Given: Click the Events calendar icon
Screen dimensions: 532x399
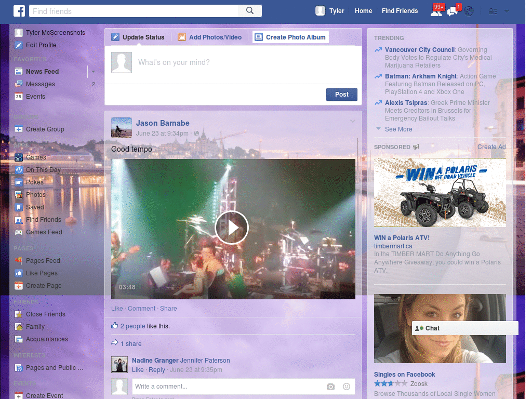Looking at the screenshot, I should (x=19, y=97).
